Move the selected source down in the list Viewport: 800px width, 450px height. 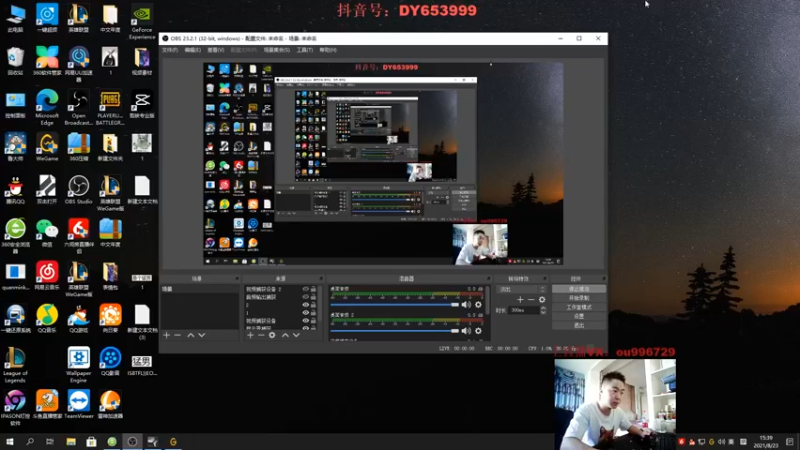point(296,335)
